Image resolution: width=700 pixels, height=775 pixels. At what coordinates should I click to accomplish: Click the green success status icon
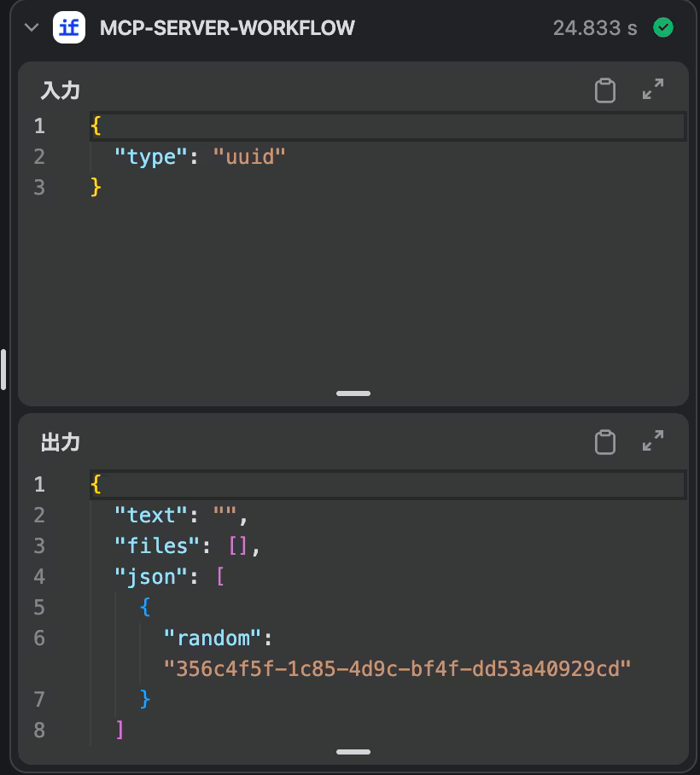pos(662,27)
